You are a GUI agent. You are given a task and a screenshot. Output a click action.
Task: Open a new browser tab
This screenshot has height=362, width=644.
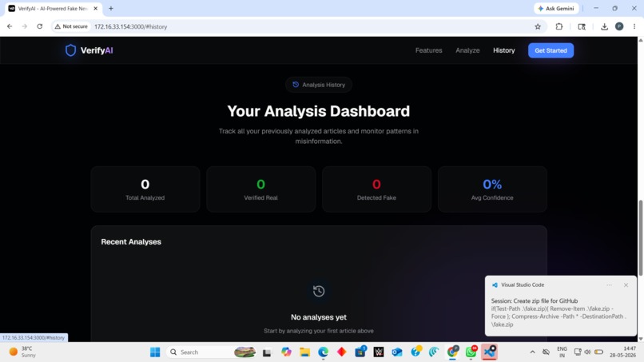coord(111,8)
